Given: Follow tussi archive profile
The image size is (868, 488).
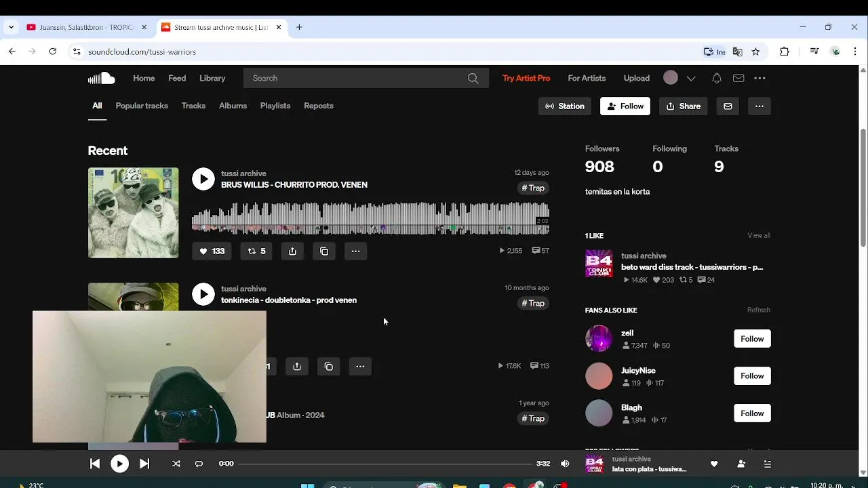Looking at the screenshot, I should click(625, 106).
